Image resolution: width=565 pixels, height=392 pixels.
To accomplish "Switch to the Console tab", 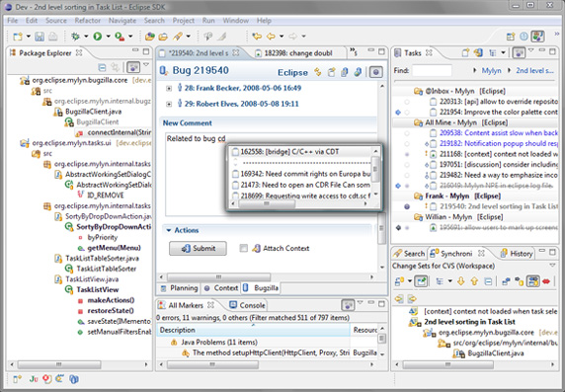I will click(x=248, y=305).
